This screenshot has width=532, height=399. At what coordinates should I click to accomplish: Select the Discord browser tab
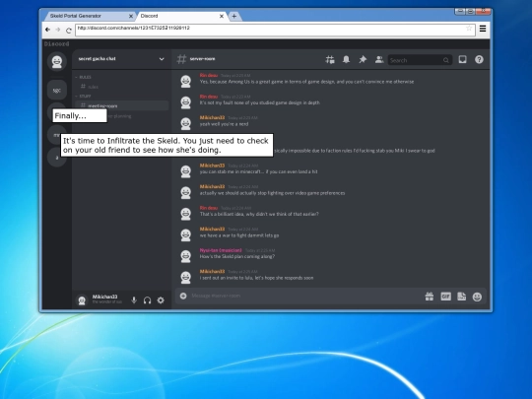(181, 16)
